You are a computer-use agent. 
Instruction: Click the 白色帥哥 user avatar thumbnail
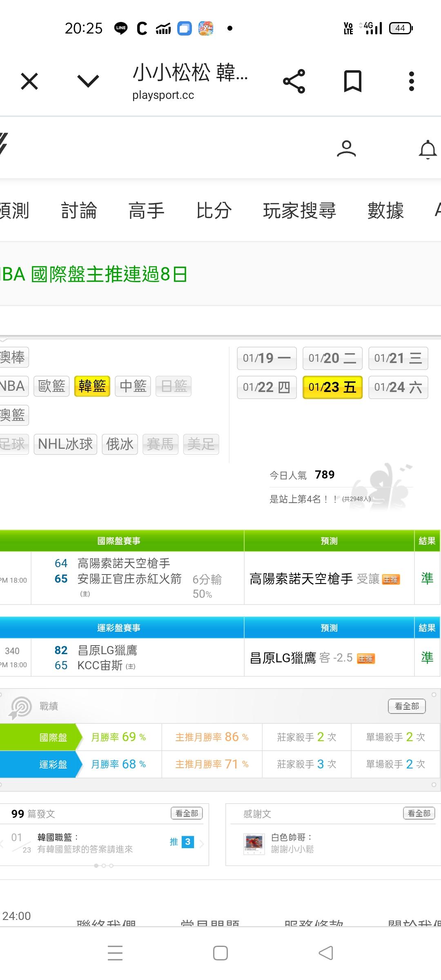[x=254, y=844]
